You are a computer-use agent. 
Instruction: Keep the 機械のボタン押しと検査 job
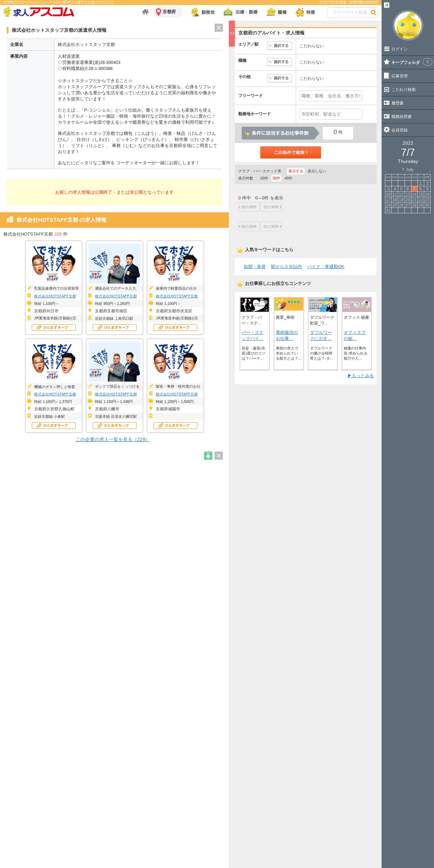[x=54, y=426]
